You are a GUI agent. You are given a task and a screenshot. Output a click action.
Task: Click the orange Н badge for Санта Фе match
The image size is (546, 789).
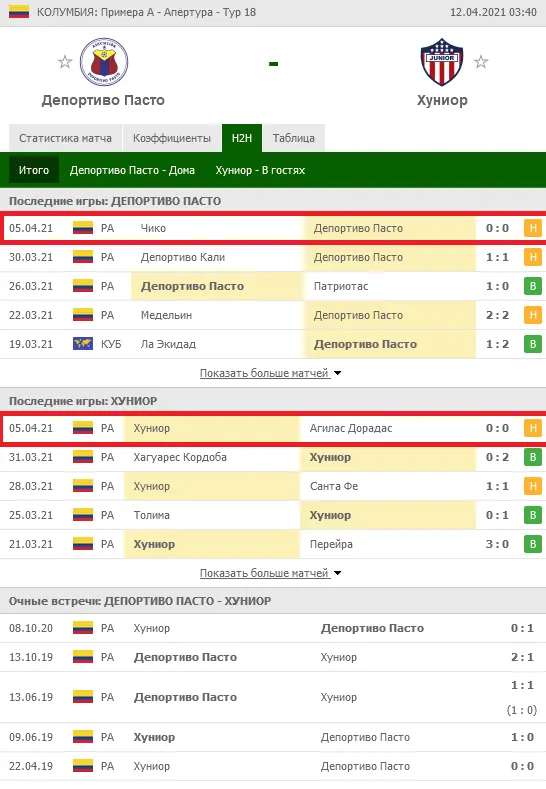[x=533, y=487]
